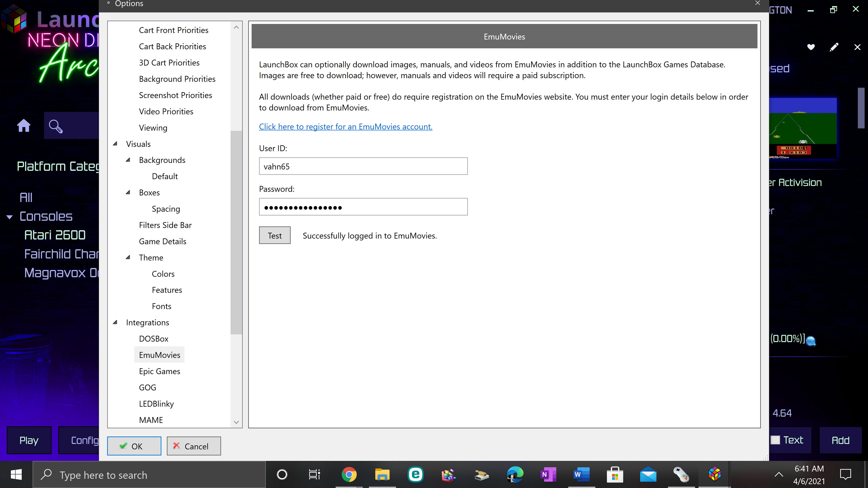Click the options tree scroll up arrow

click(x=236, y=28)
